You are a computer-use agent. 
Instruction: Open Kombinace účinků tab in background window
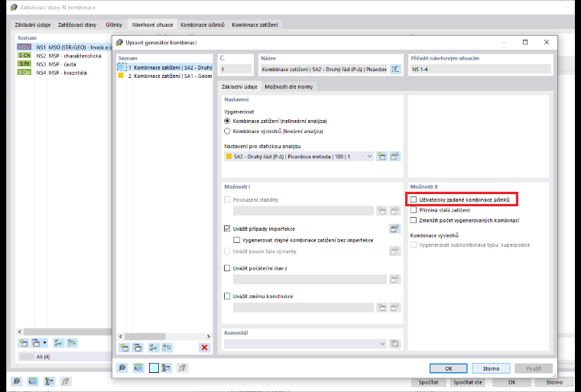click(203, 24)
